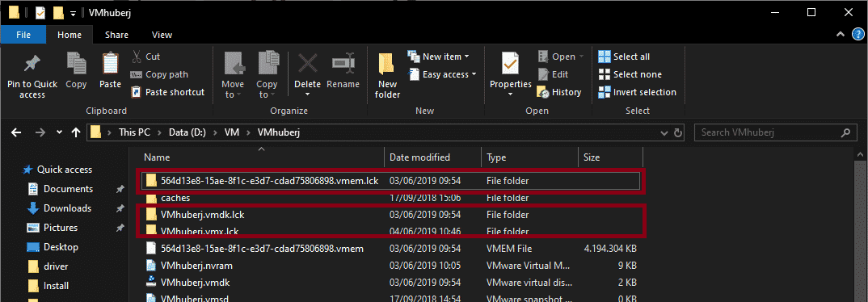
Task: Sort by the Type column header
Action: (529, 157)
